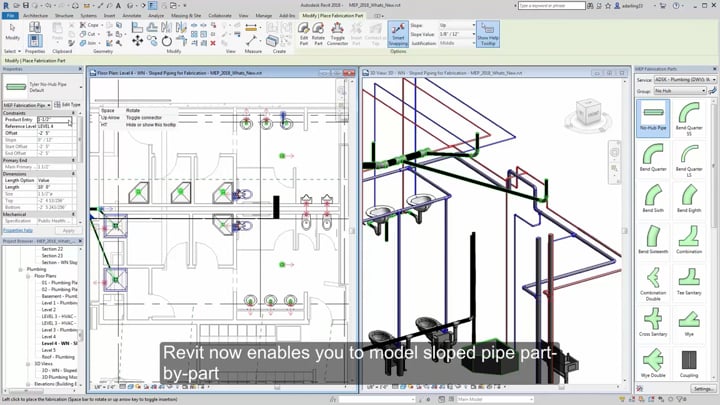The width and height of the screenshot is (720, 405).
Task: Collapse the Constraints section in Properties
Action: (x=73, y=113)
